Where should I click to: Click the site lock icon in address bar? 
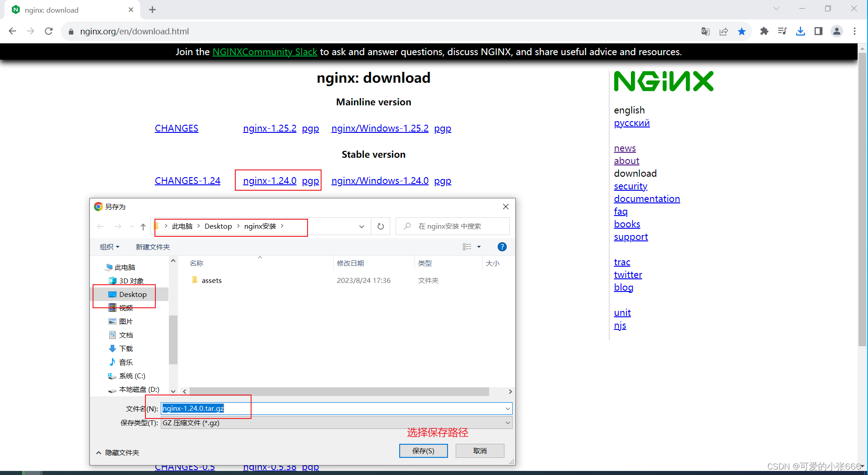(x=71, y=32)
